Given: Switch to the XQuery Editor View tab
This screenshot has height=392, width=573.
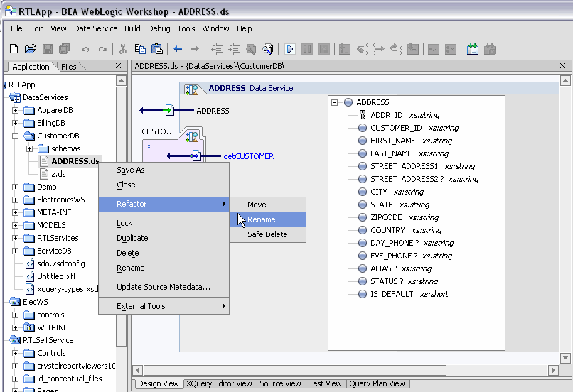Looking at the screenshot, I should [219, 383].
